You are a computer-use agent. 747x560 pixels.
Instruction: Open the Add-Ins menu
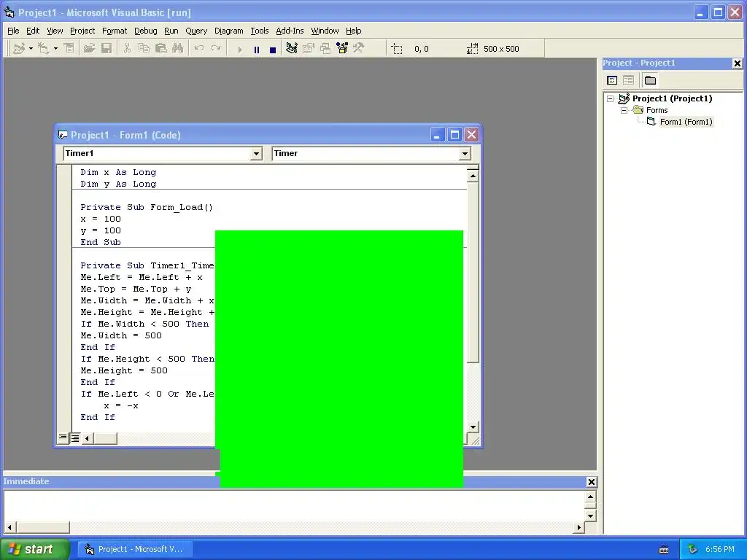[290, 31]
